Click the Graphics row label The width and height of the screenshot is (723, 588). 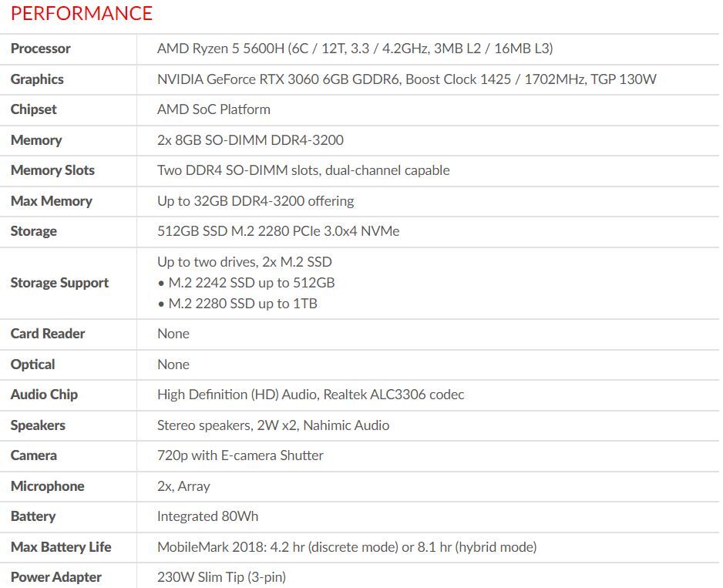click(37, 79)
